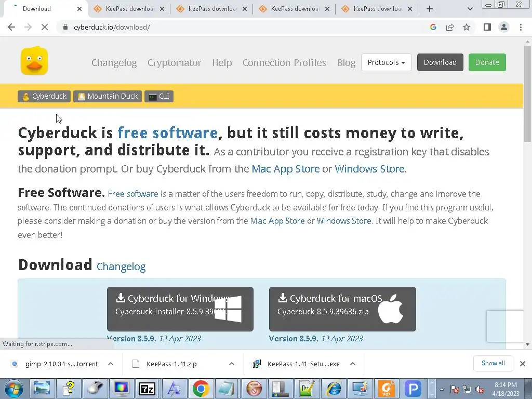Screen dimensions: 532x399
Task: Click the Google icon in address bar
Action: (433, 27)
